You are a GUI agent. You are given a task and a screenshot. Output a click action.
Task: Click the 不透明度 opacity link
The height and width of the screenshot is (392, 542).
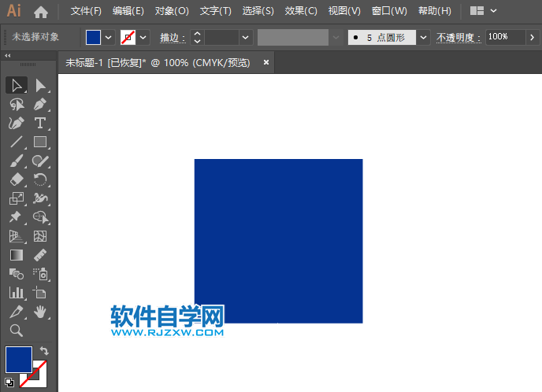[x=458, y=38]
